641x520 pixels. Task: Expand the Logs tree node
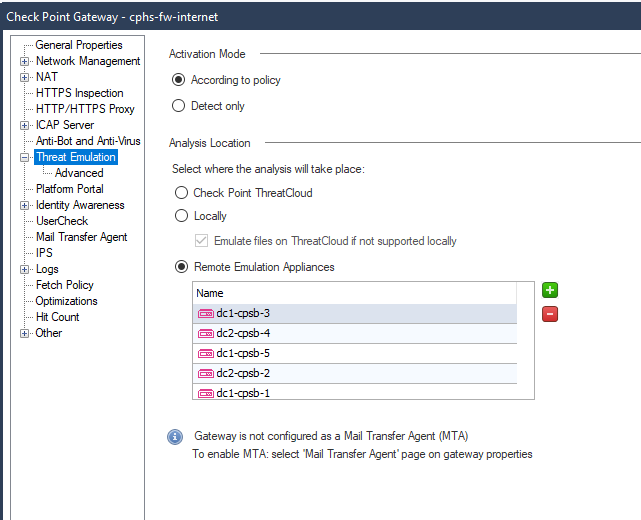[x=25, y=269]
